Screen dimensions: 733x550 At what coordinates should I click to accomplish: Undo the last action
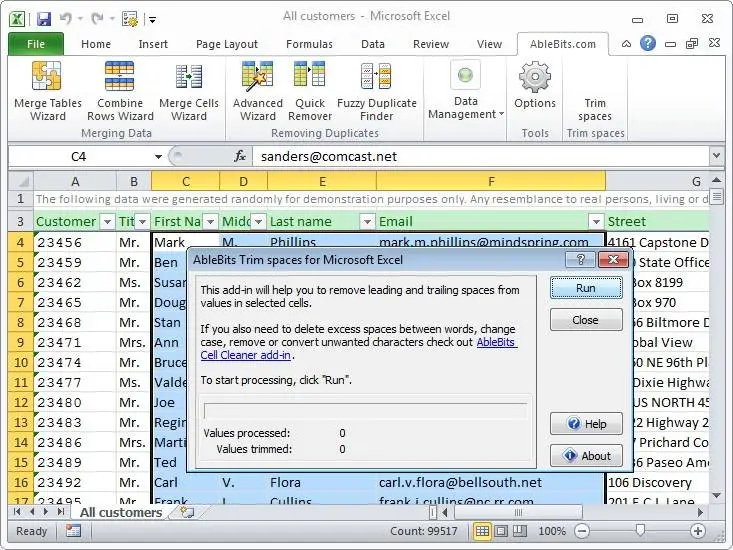pyautogui.click(x=65, y=19)
